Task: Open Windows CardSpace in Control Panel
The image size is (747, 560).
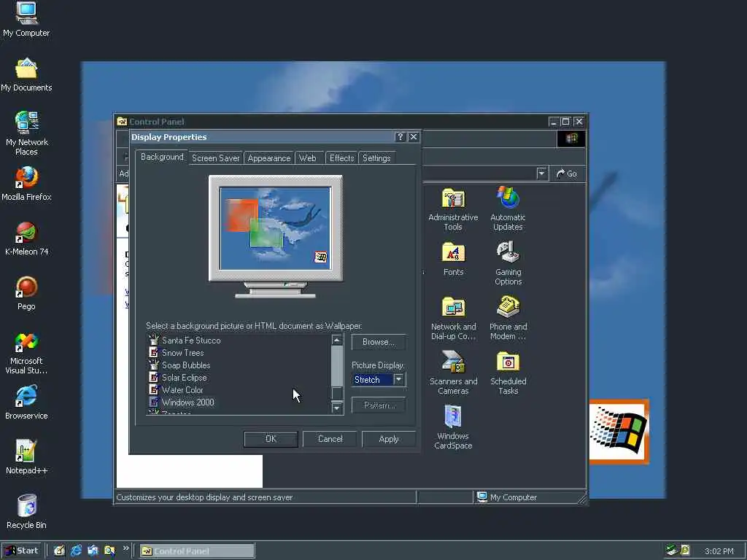Action: pos(453,427)
